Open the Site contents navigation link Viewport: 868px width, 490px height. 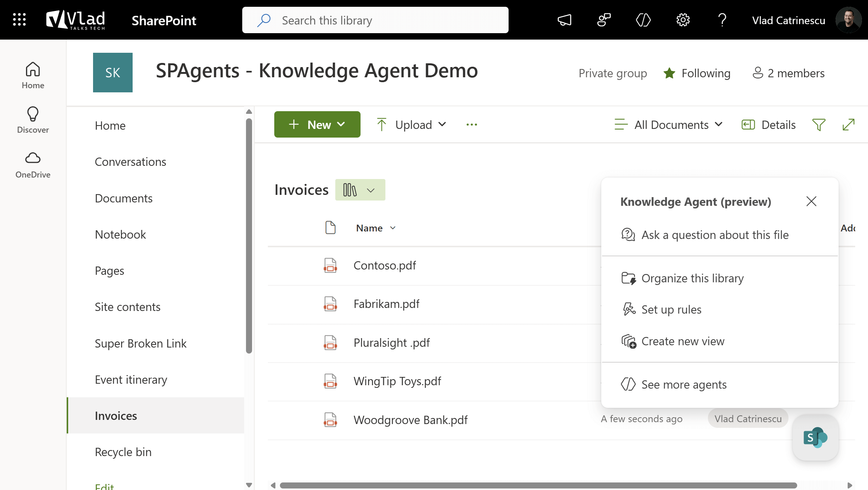(127, 307)
